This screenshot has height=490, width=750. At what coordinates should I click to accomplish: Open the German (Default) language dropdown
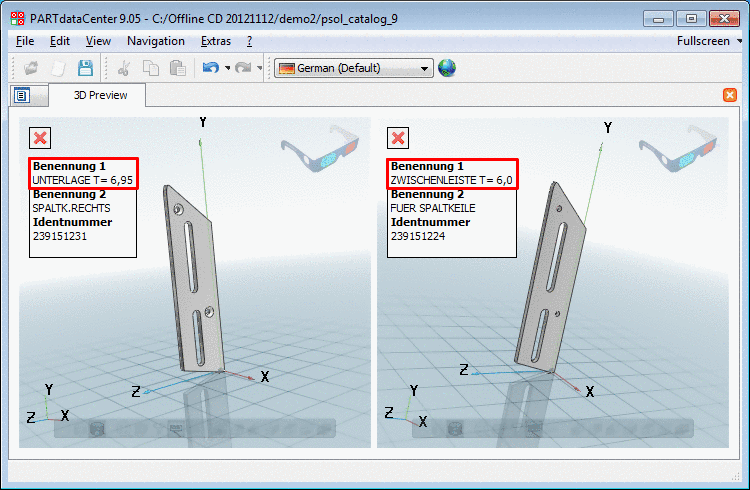tap(354, 68)
